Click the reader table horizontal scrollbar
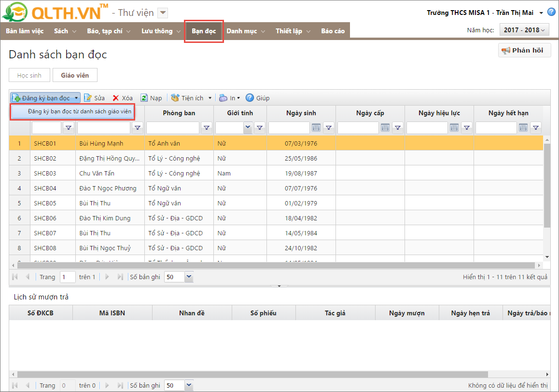The width and height of the screenshot is (559, 392). point(275,265)
